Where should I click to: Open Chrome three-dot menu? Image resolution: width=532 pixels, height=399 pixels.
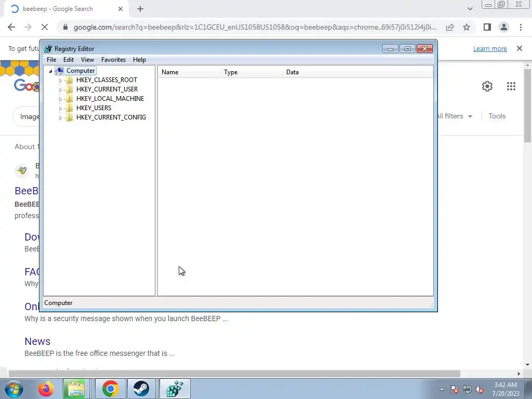pyautogui.click(x=521, y=27)
